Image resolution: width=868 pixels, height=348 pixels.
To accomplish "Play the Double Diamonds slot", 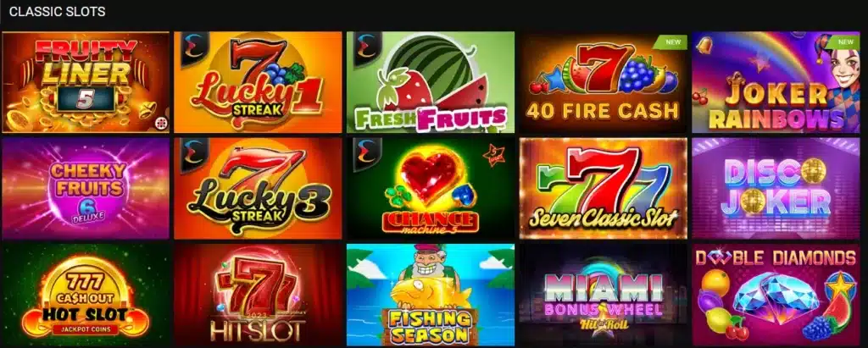I will (776, 295).
